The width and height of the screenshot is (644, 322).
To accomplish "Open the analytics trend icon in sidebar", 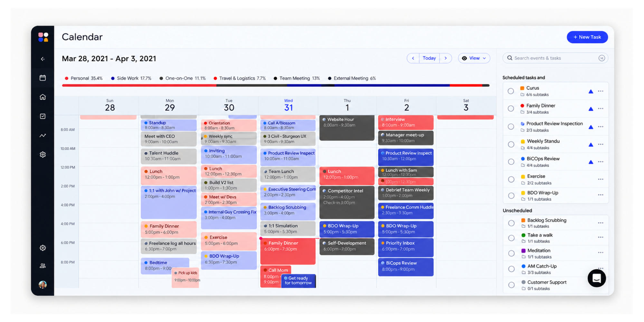I will click(43, 136).
